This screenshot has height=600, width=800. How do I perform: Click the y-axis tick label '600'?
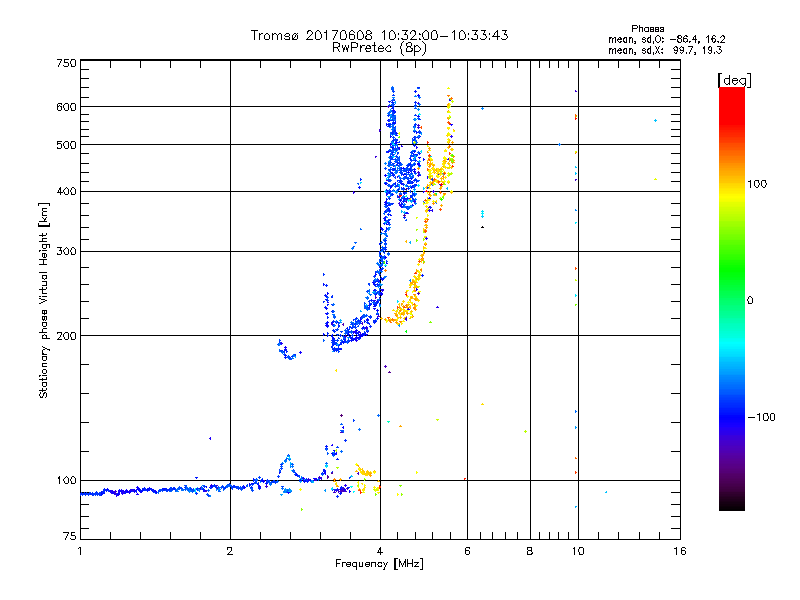click(x=66, y=107)
